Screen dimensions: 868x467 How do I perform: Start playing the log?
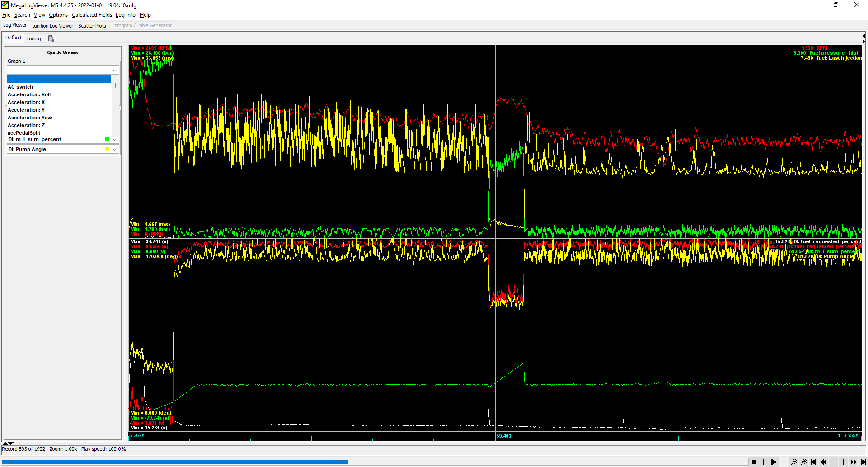[x=774, y=462]
